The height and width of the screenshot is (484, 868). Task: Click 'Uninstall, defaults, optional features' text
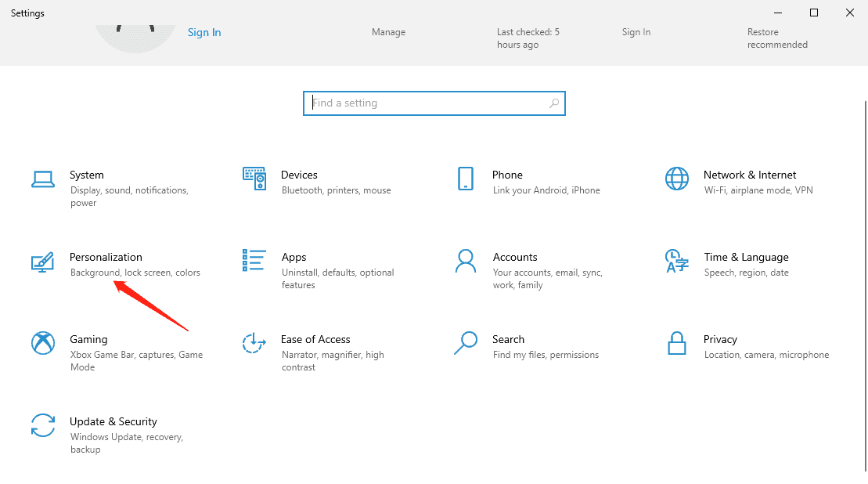[x=337, y=279]
